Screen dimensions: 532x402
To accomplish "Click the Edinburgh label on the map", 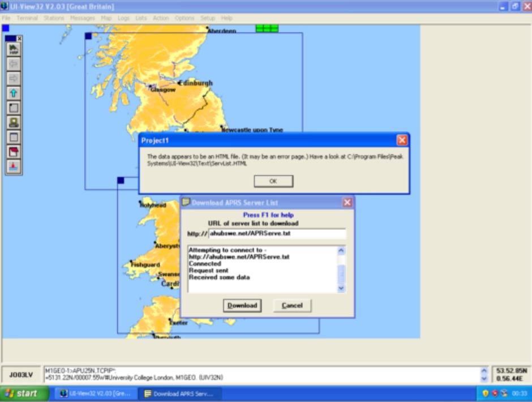I will (196, 83).
